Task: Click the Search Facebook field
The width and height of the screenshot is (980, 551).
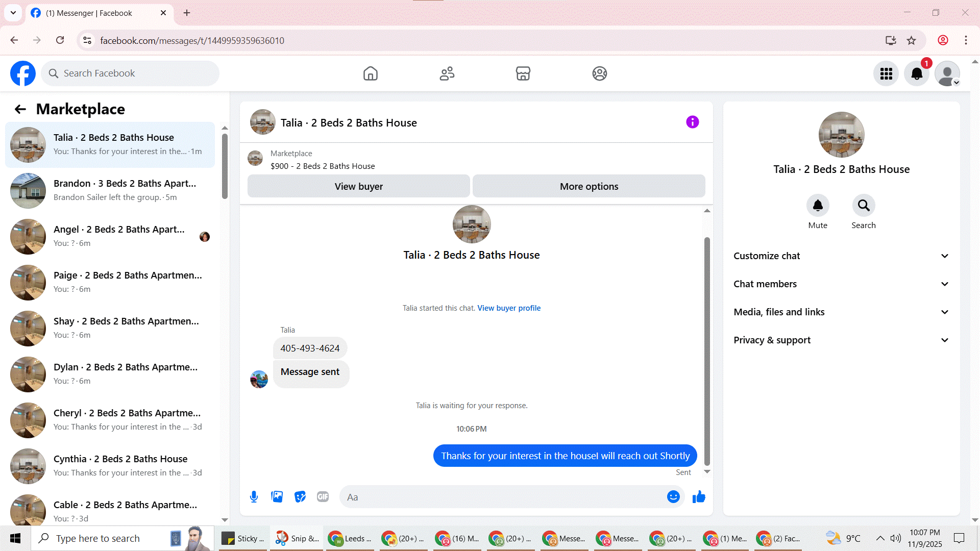Action: click(x=130, y=73)
